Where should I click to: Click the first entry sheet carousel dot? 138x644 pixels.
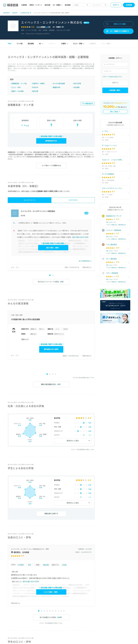(x=50, y=275)
